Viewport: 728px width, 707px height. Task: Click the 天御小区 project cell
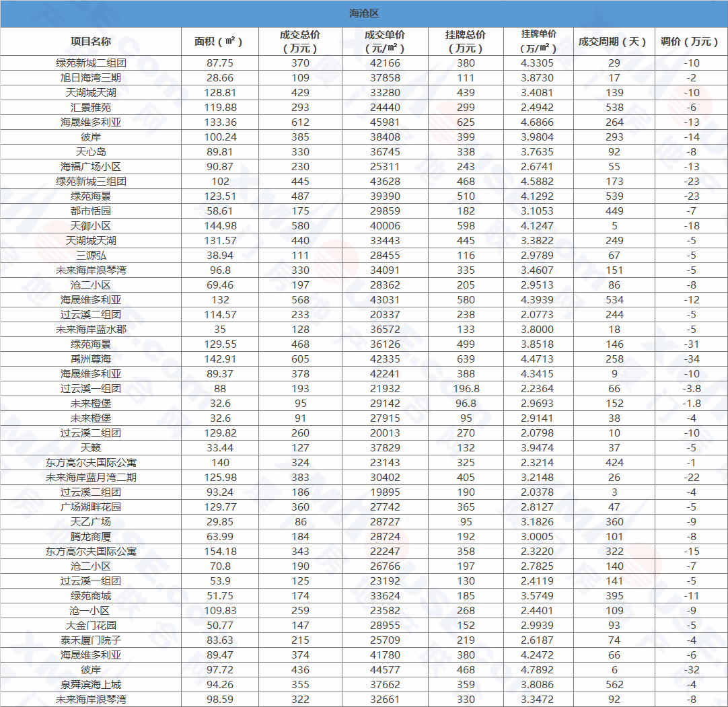click(x=91, y=226)
